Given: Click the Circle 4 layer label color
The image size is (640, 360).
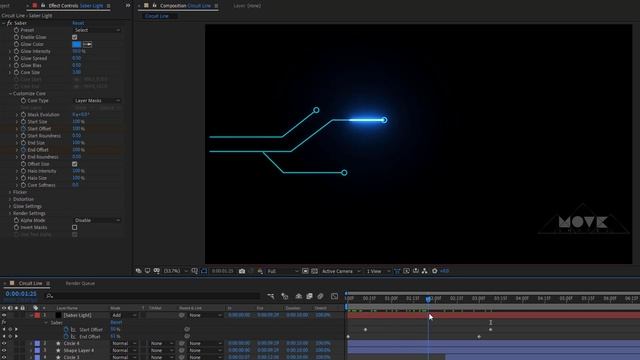Looking at the screenshot, I should (37, 344).
